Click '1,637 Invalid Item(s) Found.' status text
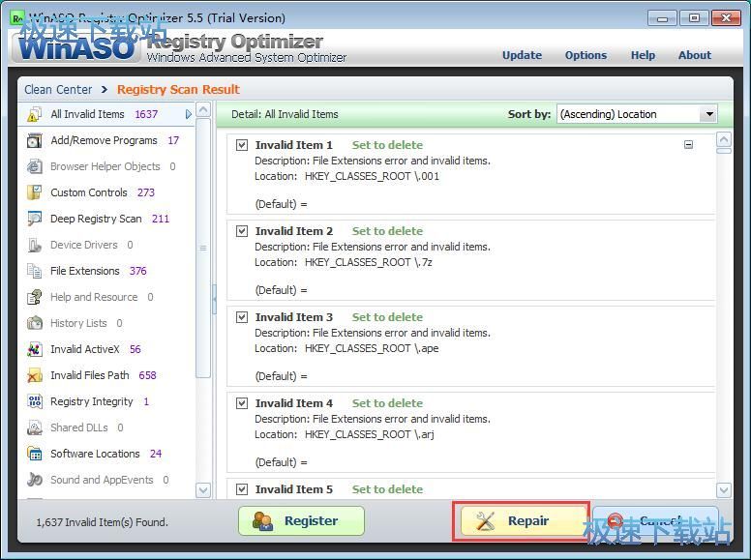Image resolution: width=751 pixels, height=560 pixels. pos(102,522)
